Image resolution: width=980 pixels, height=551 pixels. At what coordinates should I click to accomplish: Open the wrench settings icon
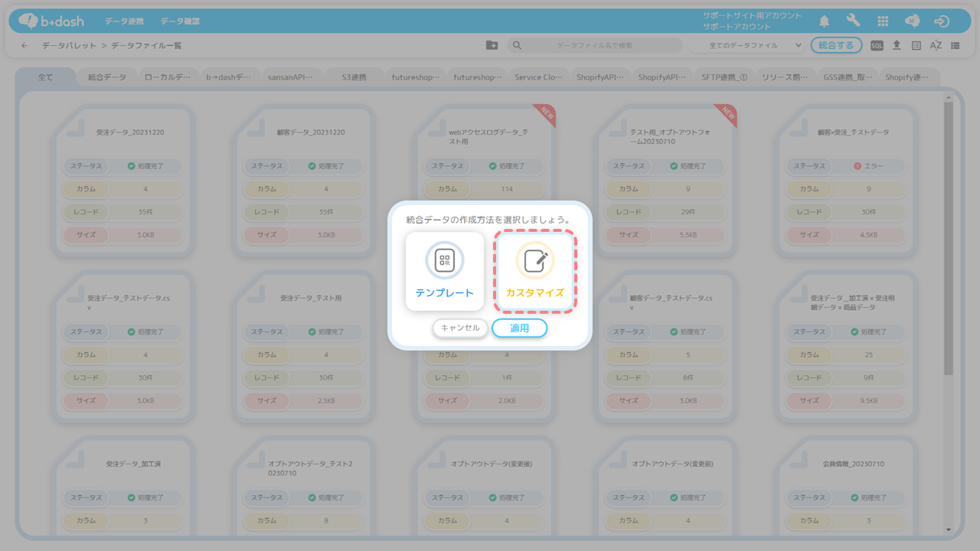[854, 21]
